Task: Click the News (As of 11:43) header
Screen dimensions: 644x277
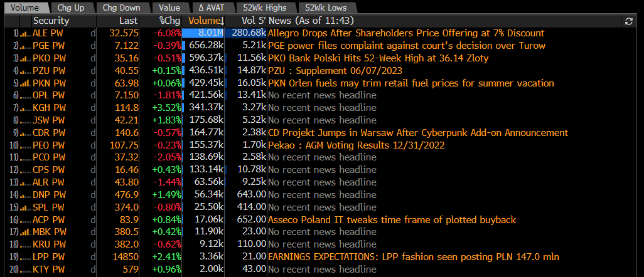Action: (312, 21)
